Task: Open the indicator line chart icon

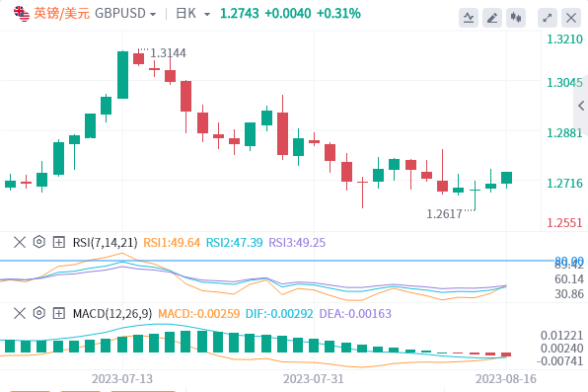Action: tap(469, 18)
